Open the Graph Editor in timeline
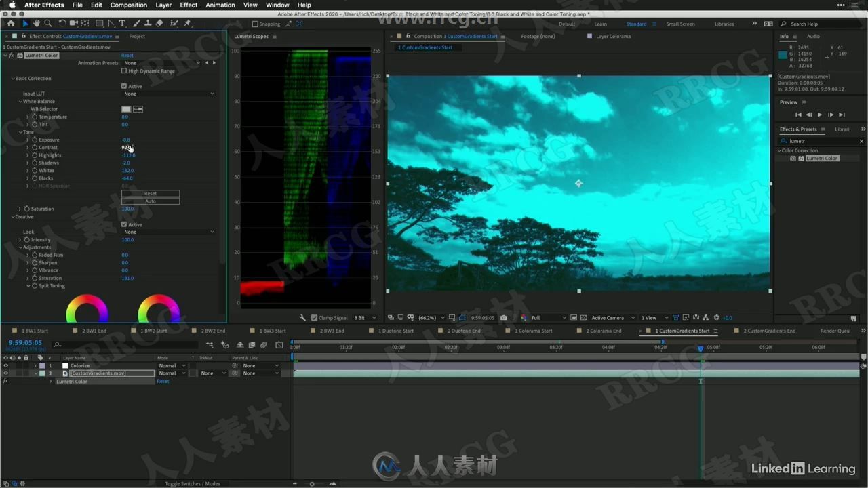868x488 pixels. (x=279, y=345)
